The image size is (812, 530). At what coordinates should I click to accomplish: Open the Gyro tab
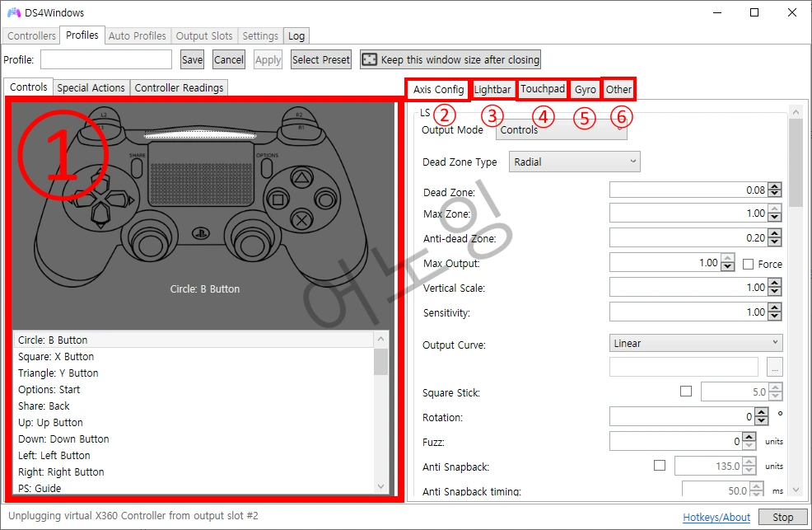coord(586,90)
